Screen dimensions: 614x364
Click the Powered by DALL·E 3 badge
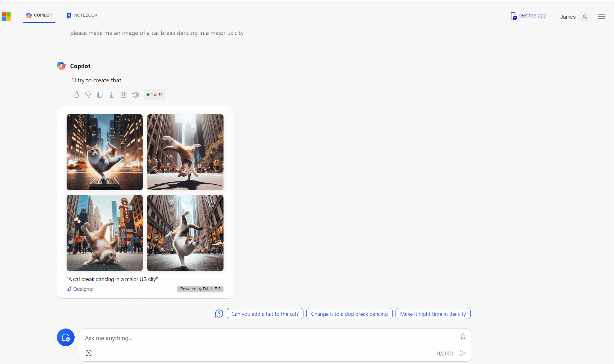point(200,289)
